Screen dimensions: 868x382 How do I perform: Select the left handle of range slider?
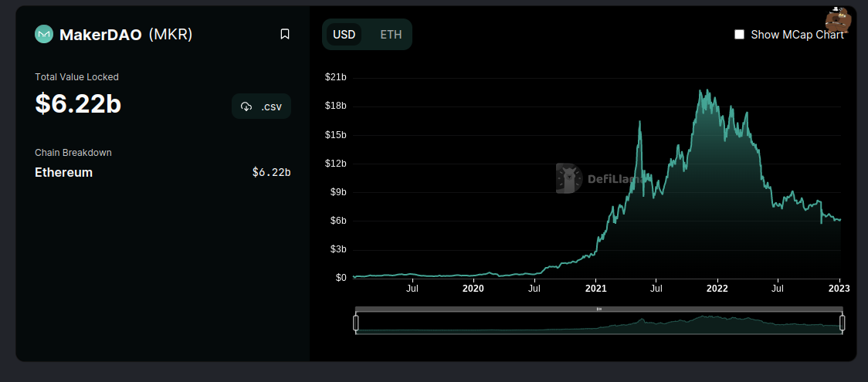(x=356, y=323)
